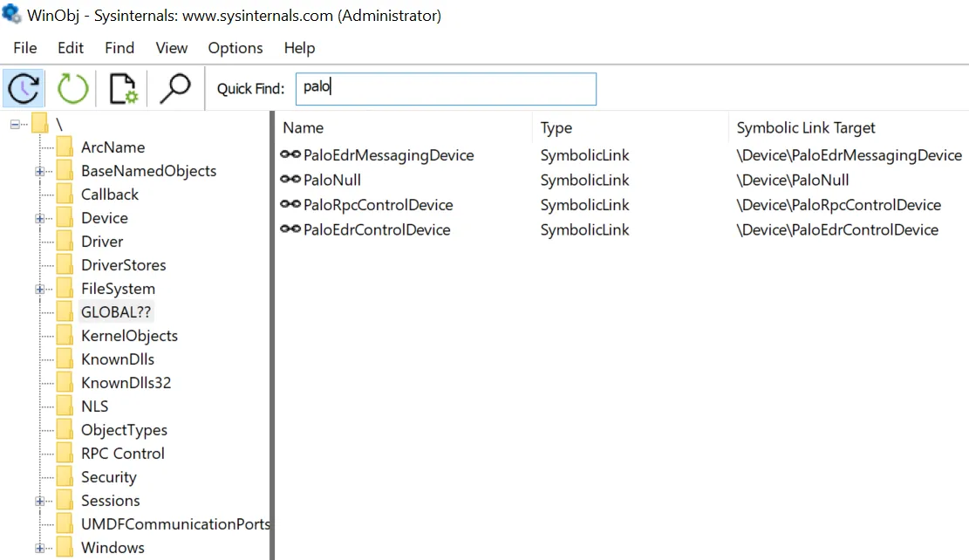Open the Properties page-with-gear toolbar icon
969x560 pixels.
pyautogui.click(x=123, y=89)
